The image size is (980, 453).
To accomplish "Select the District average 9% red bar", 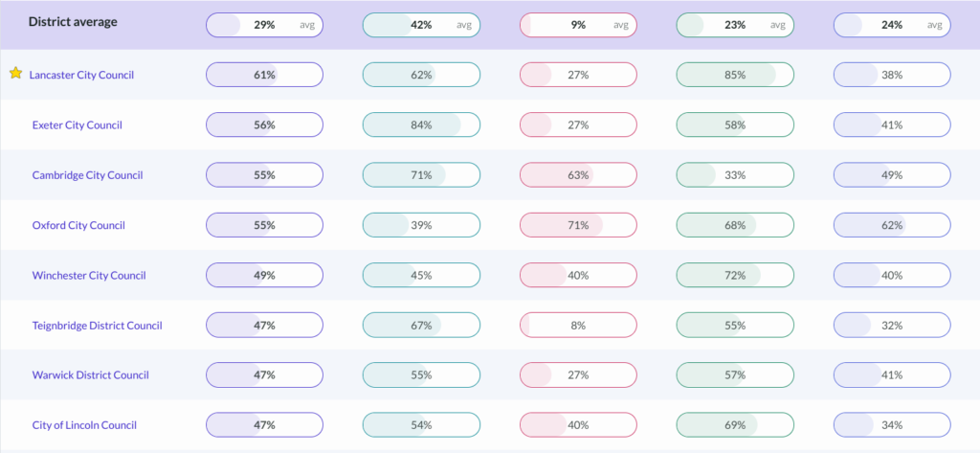I will click(578, 25).
